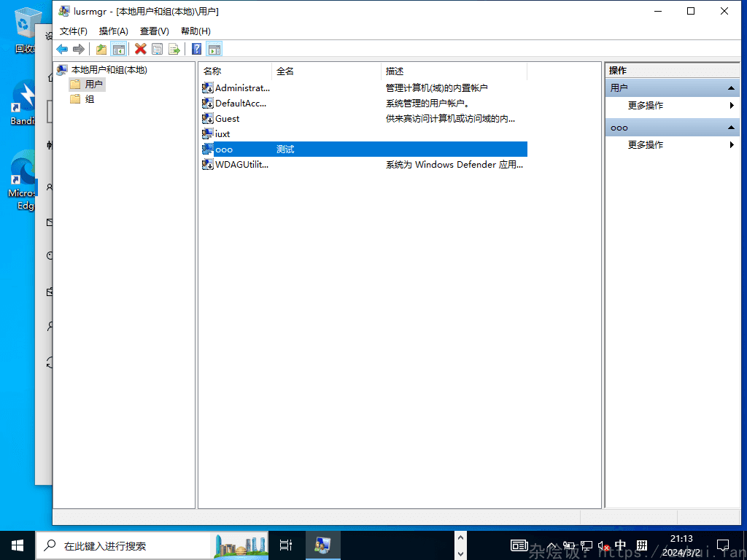The height and width of the screenshot is (560, 747).
Task: Click the blue Help question mark icon
Action: pyautogui.click(x=196, y=49)
